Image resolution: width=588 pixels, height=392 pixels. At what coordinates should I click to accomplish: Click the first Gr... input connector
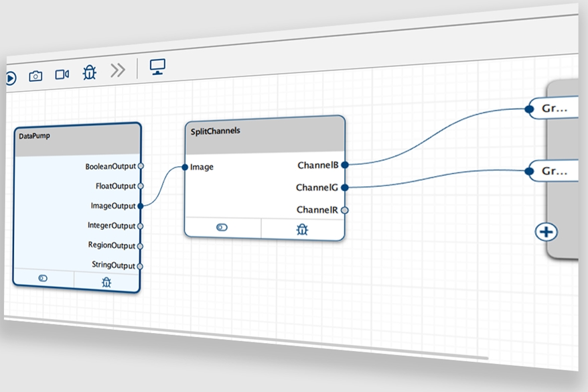tap(530, 108)
